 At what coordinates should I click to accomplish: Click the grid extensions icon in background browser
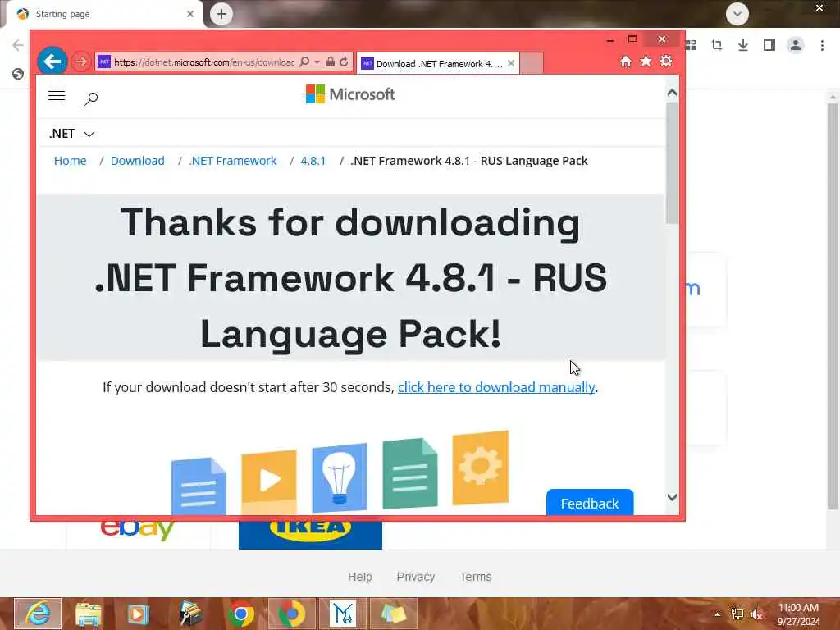pos(691,45)
